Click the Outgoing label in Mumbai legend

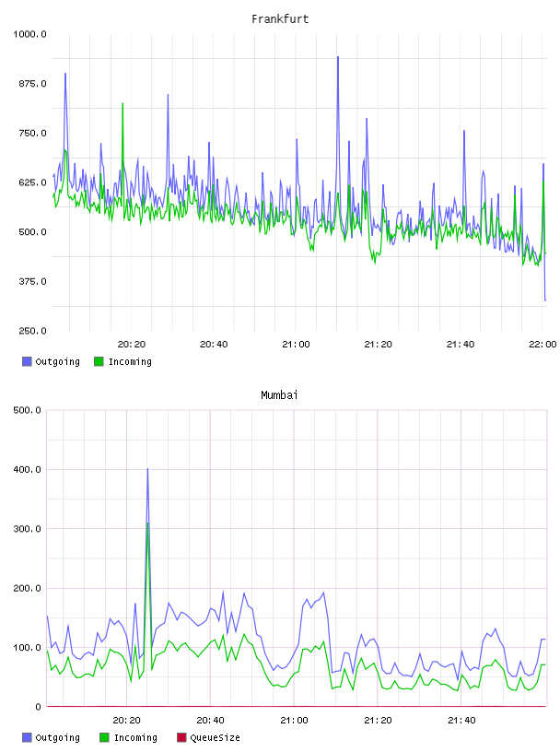pyautogui.click(x=57, y=737)
